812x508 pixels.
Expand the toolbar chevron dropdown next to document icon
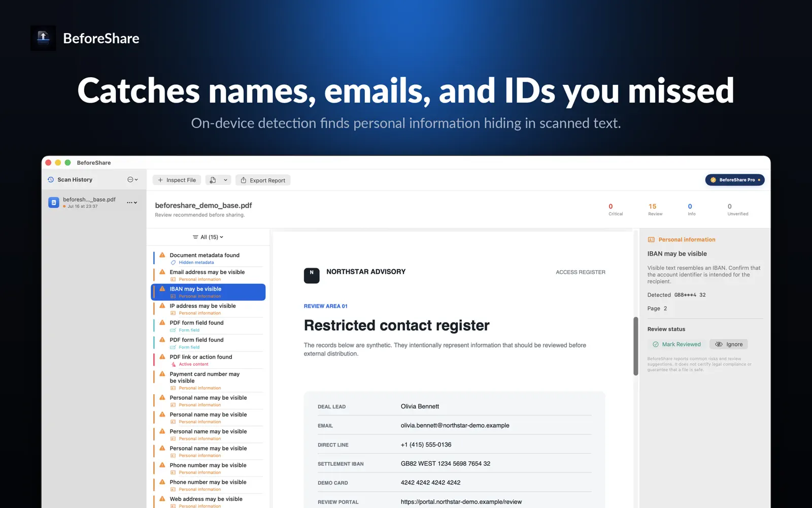tap(225, 180)
